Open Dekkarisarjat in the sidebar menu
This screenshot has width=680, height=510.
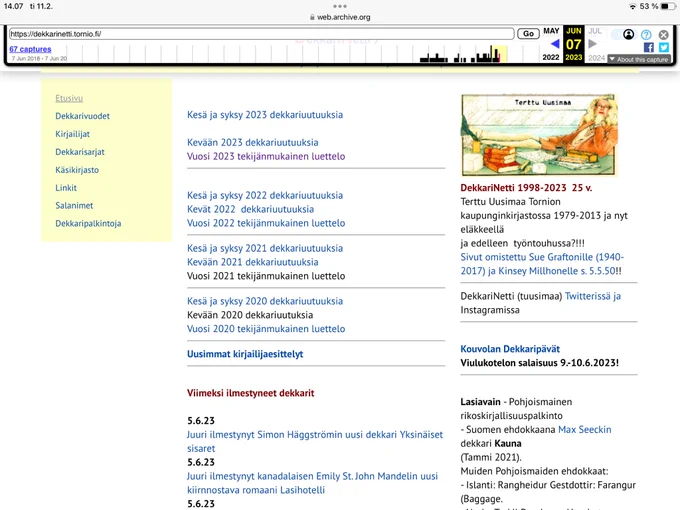pos(80,152)
